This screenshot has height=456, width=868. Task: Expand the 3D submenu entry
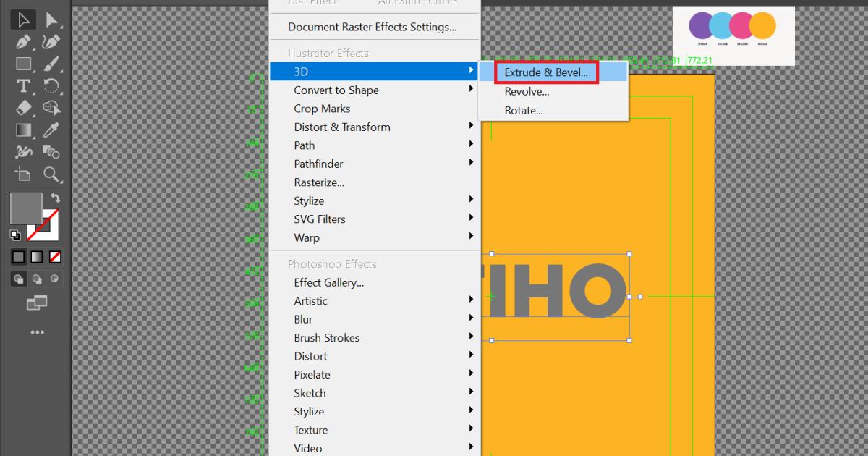coord(374,71)
